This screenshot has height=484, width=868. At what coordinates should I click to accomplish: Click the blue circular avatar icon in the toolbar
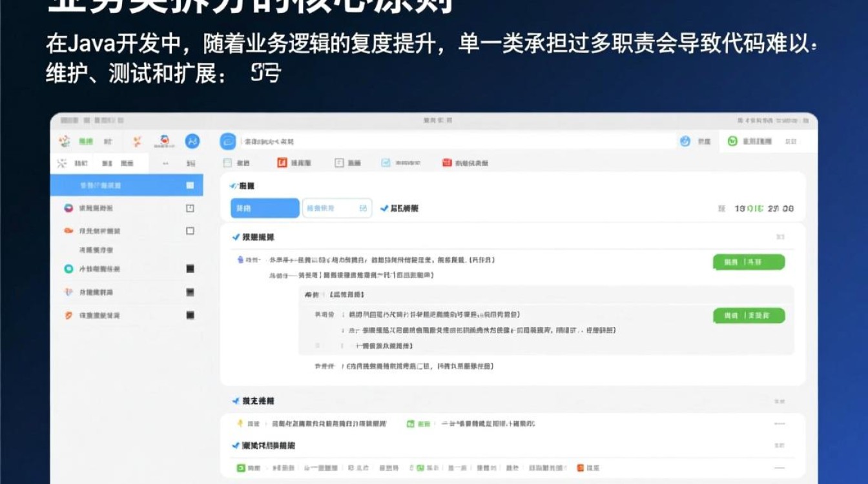pyautogui.click(x=192, y=142)
